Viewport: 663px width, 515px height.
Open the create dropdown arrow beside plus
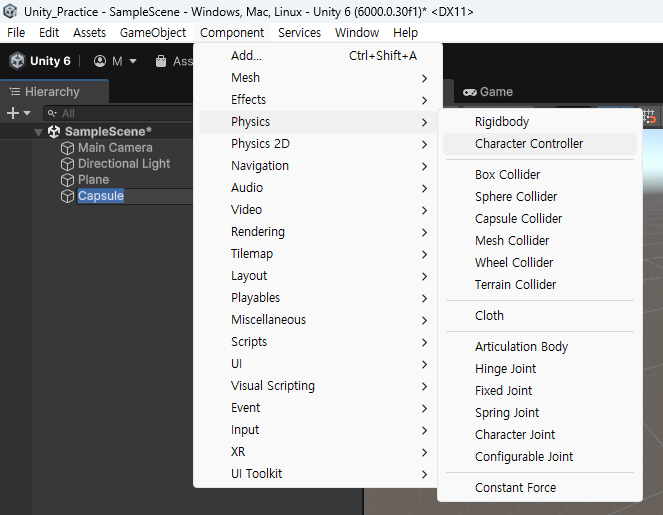tap(27, 113)
